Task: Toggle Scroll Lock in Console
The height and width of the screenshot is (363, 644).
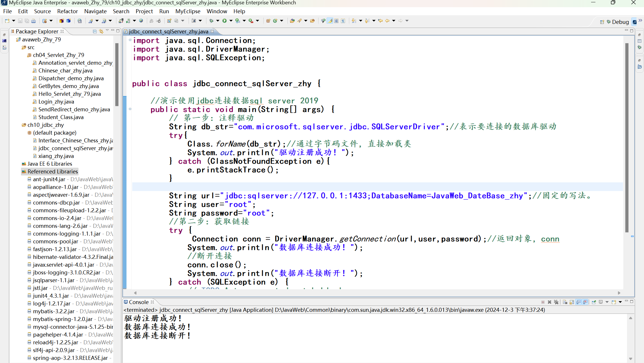Action: tap(572, 302)
